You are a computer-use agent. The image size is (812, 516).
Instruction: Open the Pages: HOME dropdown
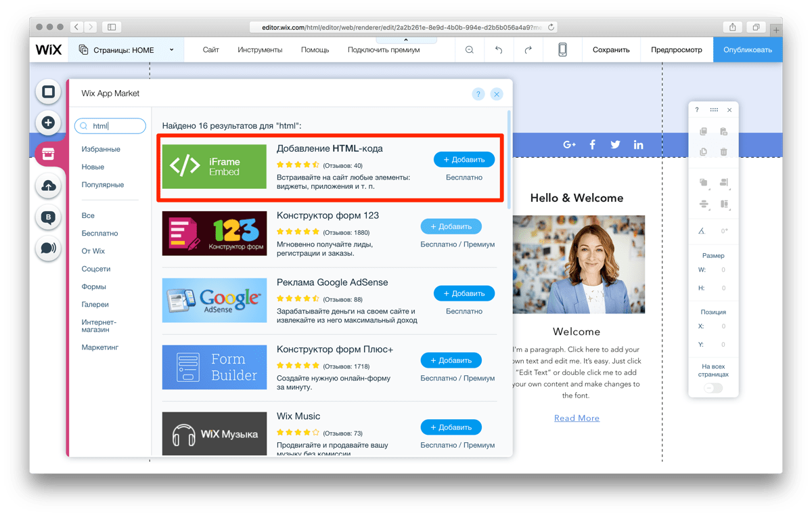click(127, 49)
